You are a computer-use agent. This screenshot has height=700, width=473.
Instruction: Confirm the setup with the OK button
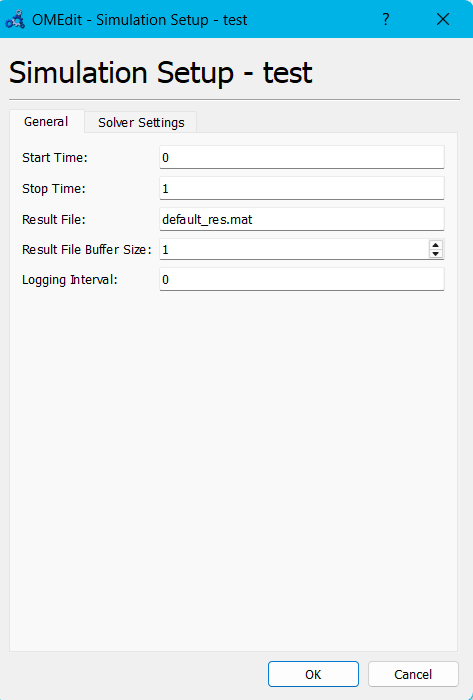[313, 674]
